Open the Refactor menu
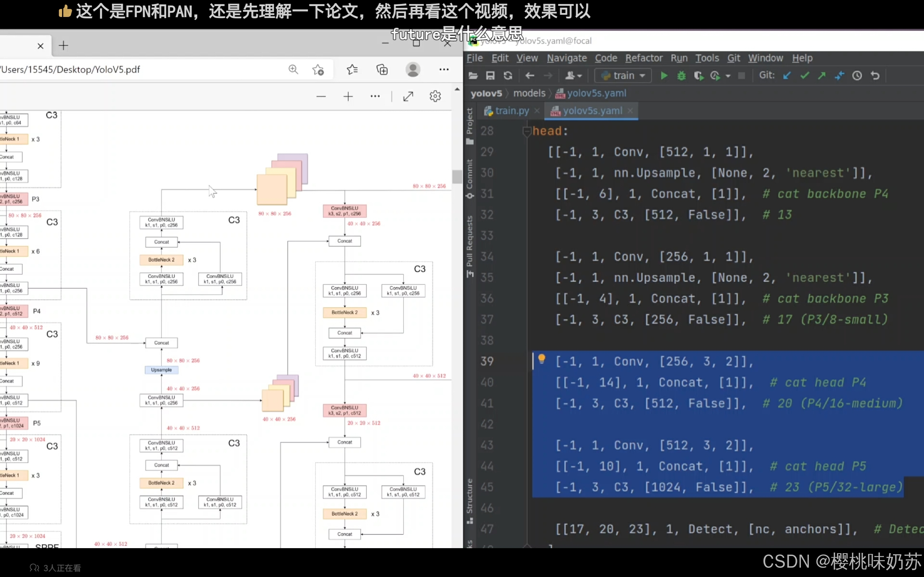 point(644,58)
